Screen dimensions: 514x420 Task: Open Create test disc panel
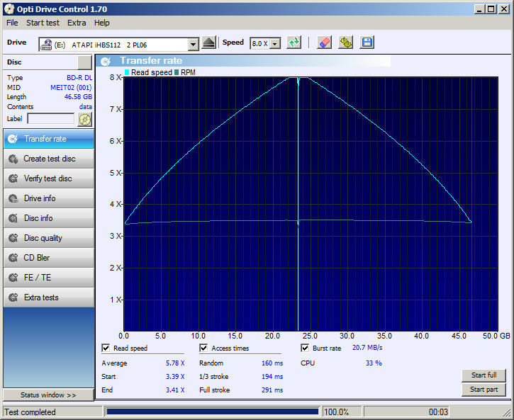[49, 159]
